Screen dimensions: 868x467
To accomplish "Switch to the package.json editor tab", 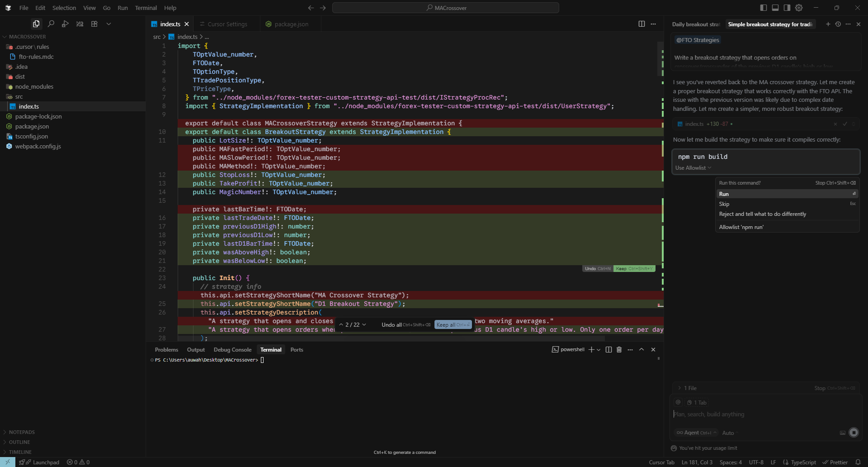I will pos(291,24).
